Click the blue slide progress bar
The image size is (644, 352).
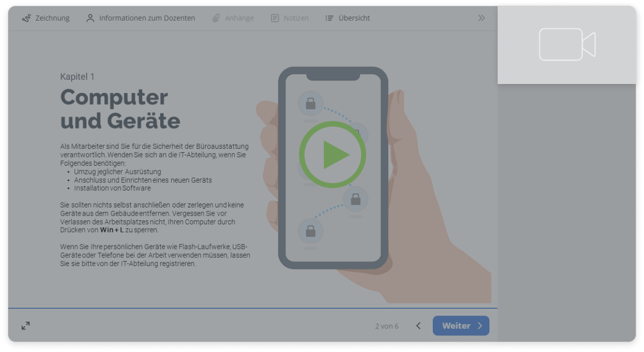(252, 308)
